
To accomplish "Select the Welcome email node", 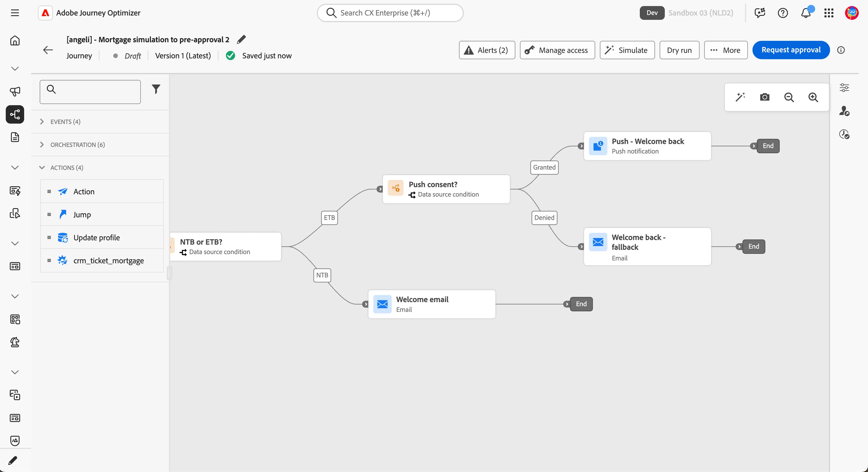I will (432, 304).
